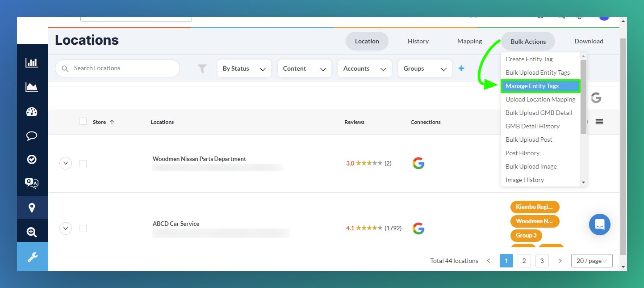Click Google icon for ABCD Car Service
The image size is (644, 288).
[418, 229]
